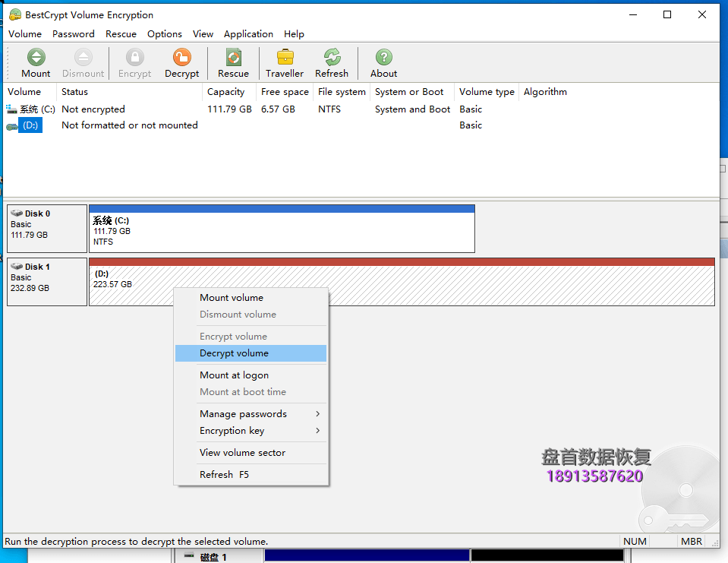Select the Disk 0 Basic disk panel
The height and width of the screenshot is (563, 728).
coord(47,229)
